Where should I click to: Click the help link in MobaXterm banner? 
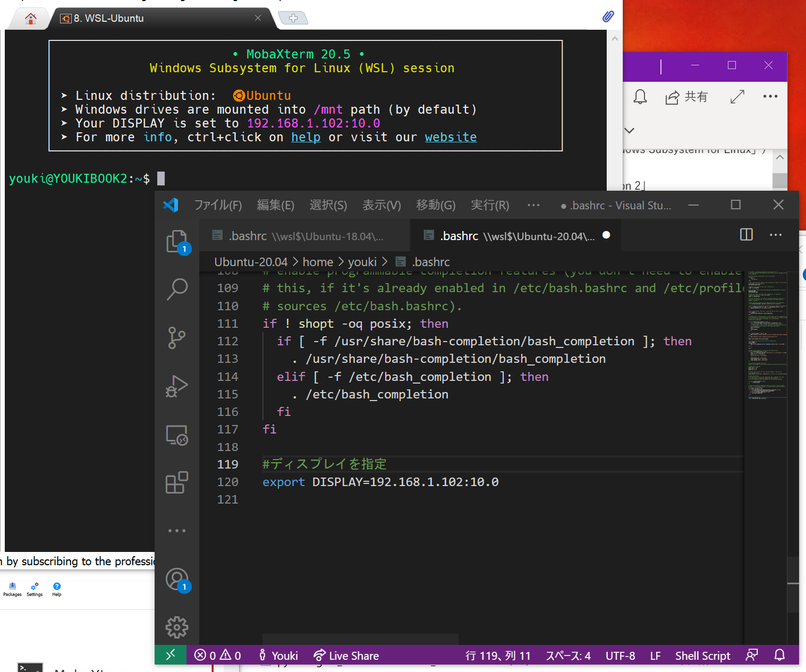306,137
